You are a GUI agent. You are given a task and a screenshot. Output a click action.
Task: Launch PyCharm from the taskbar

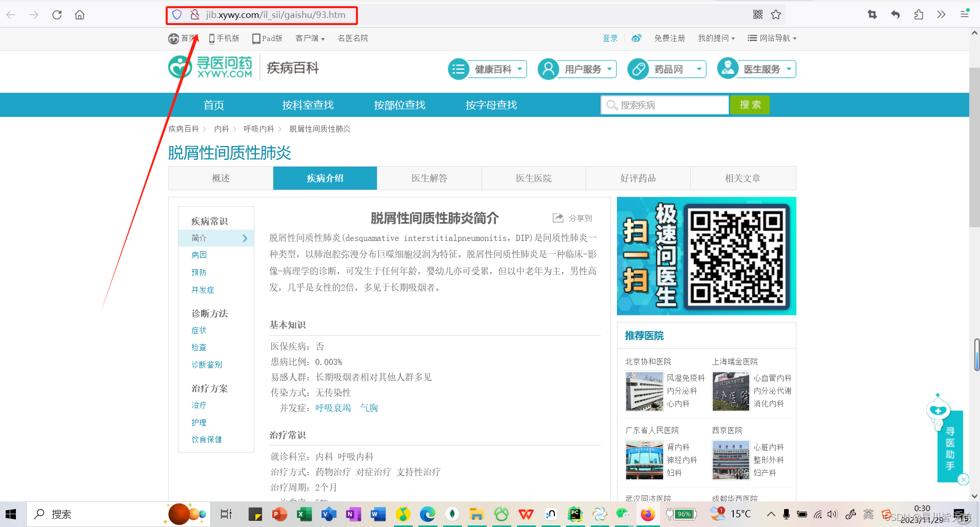[575, 514]
